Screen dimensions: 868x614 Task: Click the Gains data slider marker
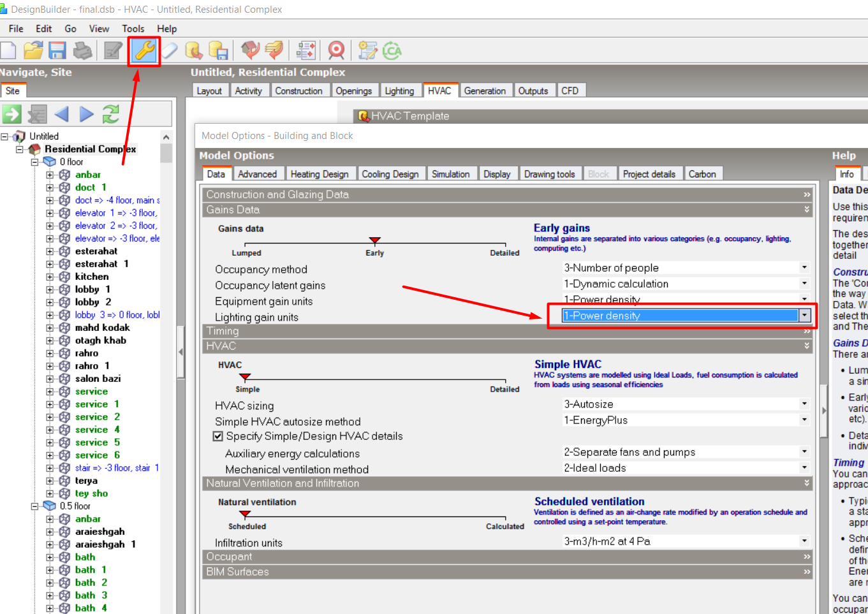click(375, 240)
